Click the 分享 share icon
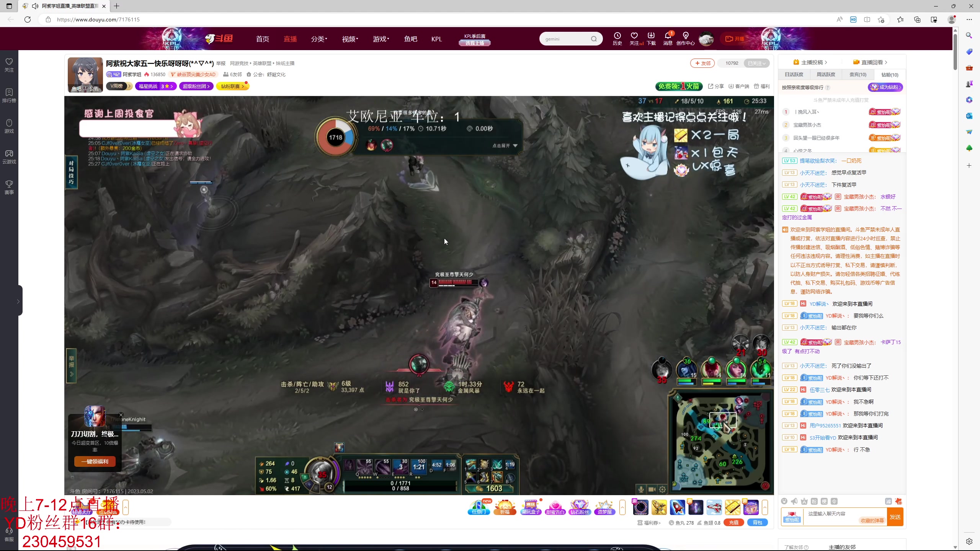The image size is (980, 551). pos(716,86)
